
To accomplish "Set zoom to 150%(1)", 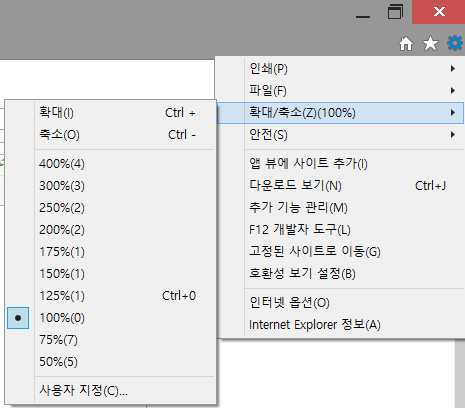I will [110, 274].
